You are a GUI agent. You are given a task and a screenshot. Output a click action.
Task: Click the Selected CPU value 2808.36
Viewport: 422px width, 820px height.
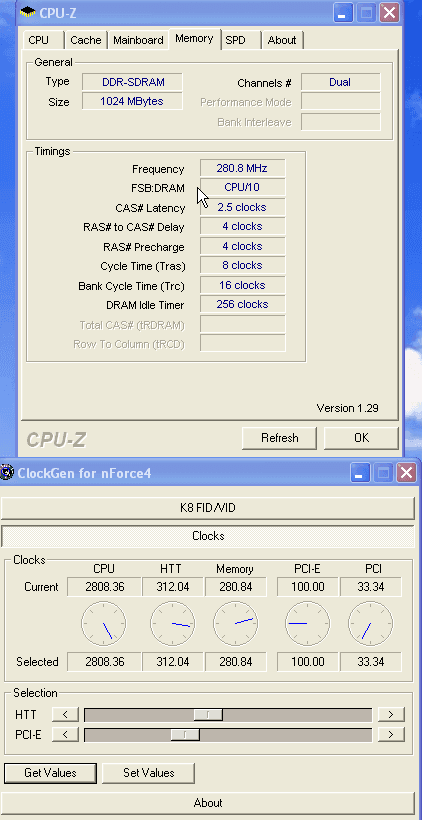pyautogui.click(x=105, y=662)
